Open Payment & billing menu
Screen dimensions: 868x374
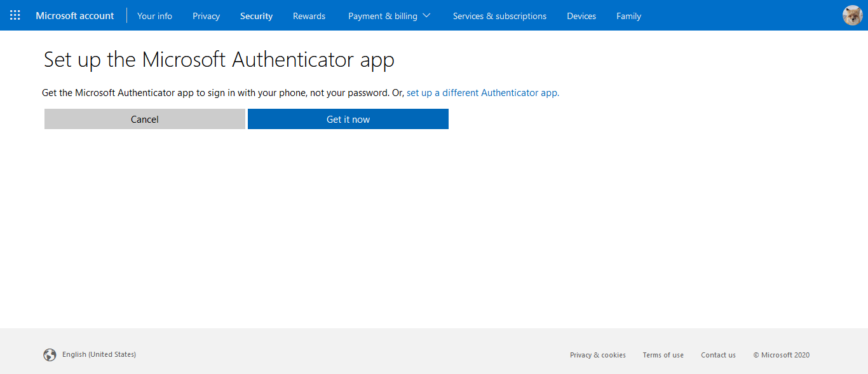click(x=389, y=16)
